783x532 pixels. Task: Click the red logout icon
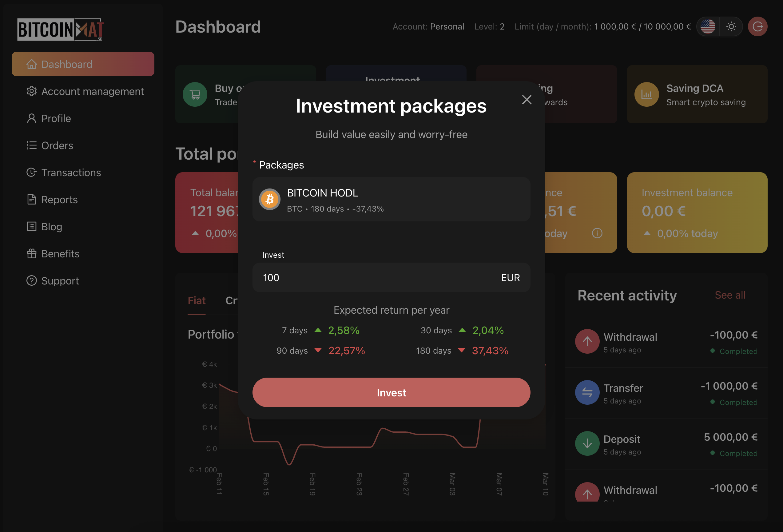757,26
